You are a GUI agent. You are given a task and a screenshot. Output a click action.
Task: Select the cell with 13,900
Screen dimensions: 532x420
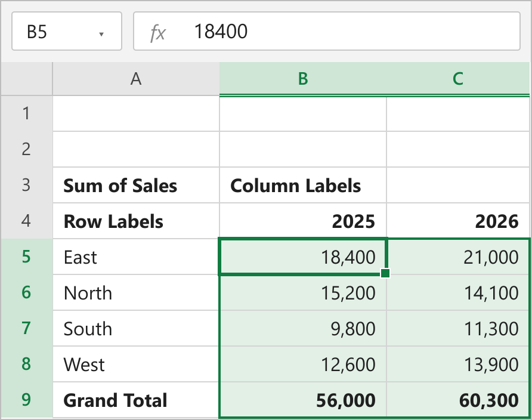point(458,364)
